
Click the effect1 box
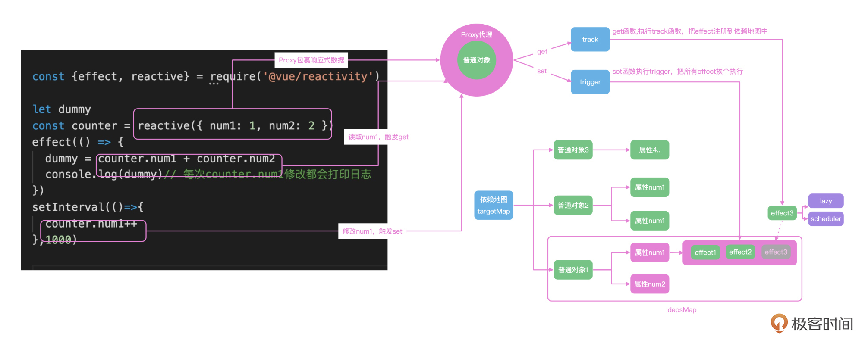click(x=705, y=253)
